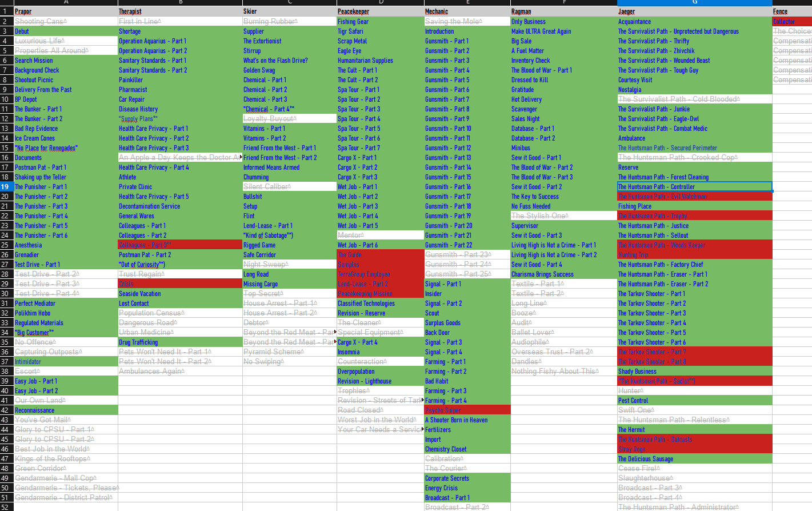
Task: Select column G via its header
Action: click(x=695, y=3)
